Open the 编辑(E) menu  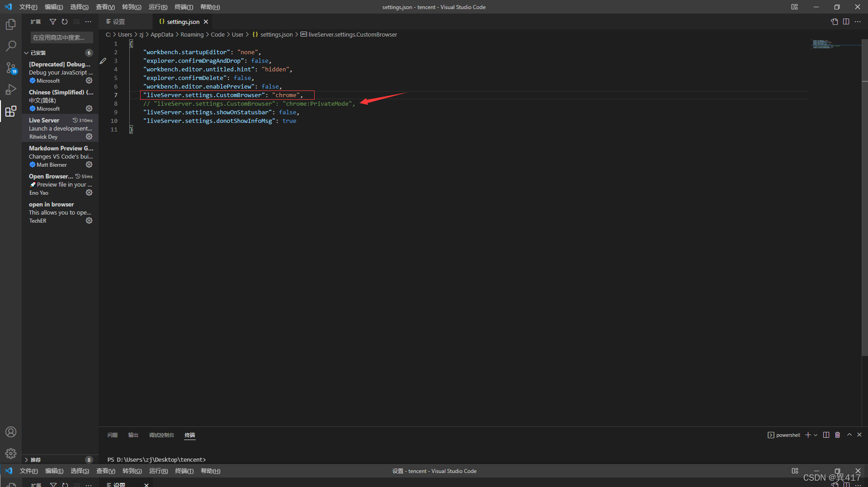pyautogui.click(x=54, y=7)
